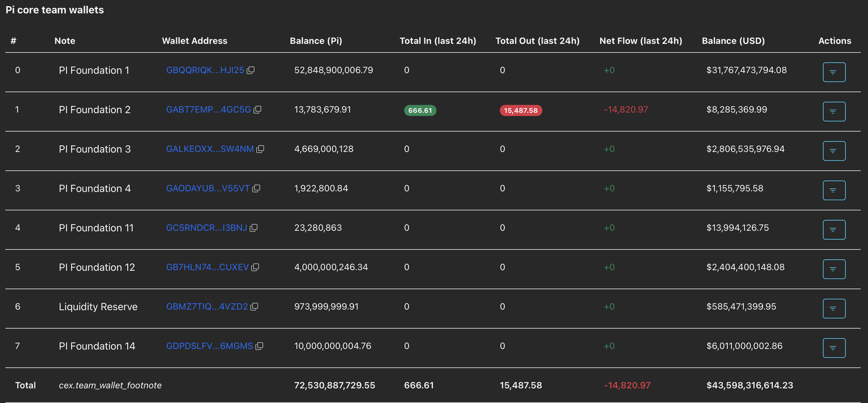The image size is (868, 403).
Task: Click the red 15,487.58 Total Out badge
Action: click(520, 110)
